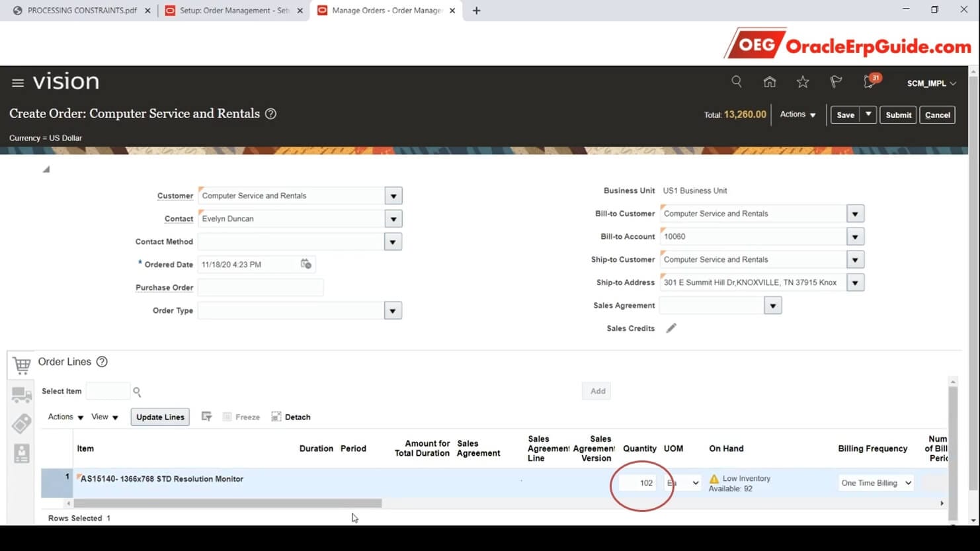Click the Detach table icon
Viewport: 980px width, 551px height.
[x=276, y=417]
